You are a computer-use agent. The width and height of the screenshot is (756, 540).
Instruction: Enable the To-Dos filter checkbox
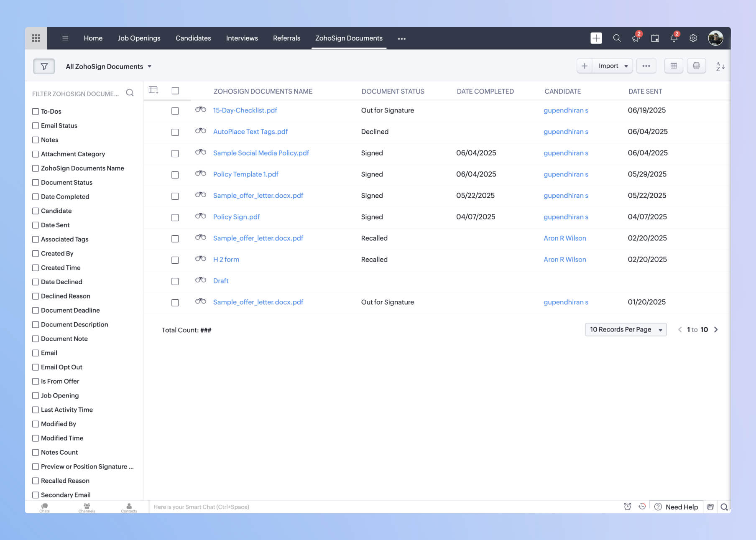click(36, 112)
